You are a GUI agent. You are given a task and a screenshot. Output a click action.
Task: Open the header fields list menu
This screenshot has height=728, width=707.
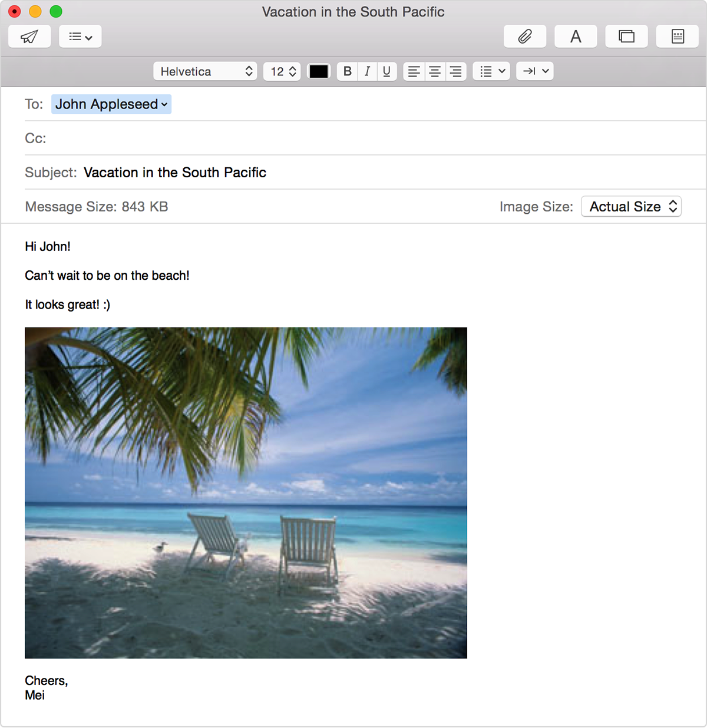pyautogui.click(x=80, y=37)
